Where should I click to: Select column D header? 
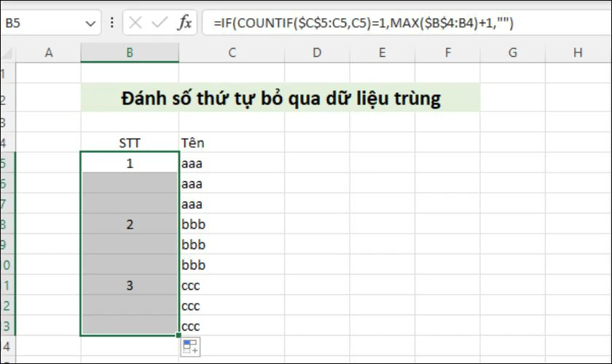coord(317,52)
